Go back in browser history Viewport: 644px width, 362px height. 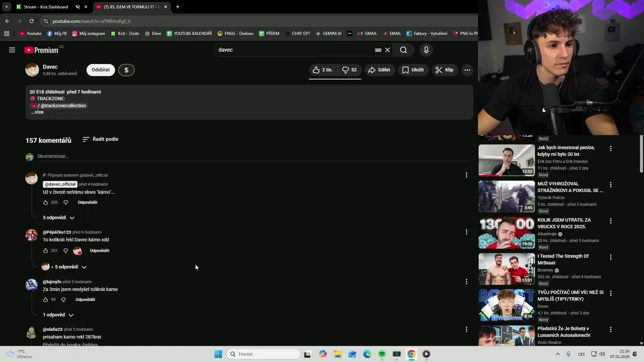pos(7,21)
